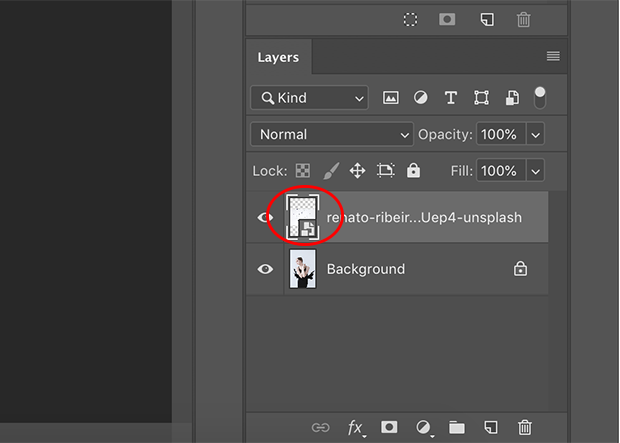Create a new layer
The width and height of the screenshot is (620, 443).
click(491, 427)
